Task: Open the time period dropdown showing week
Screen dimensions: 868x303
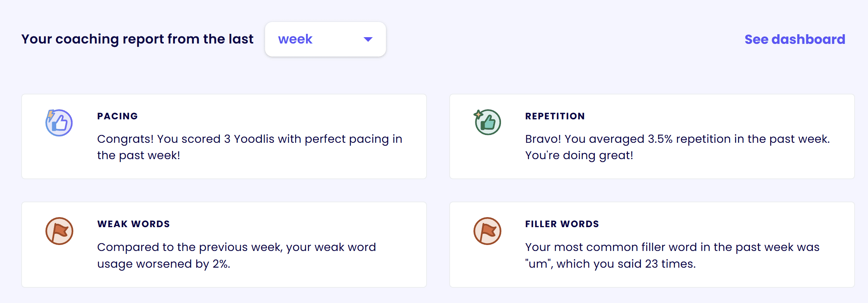Action: pyautogui.click(x=325, y=39)
